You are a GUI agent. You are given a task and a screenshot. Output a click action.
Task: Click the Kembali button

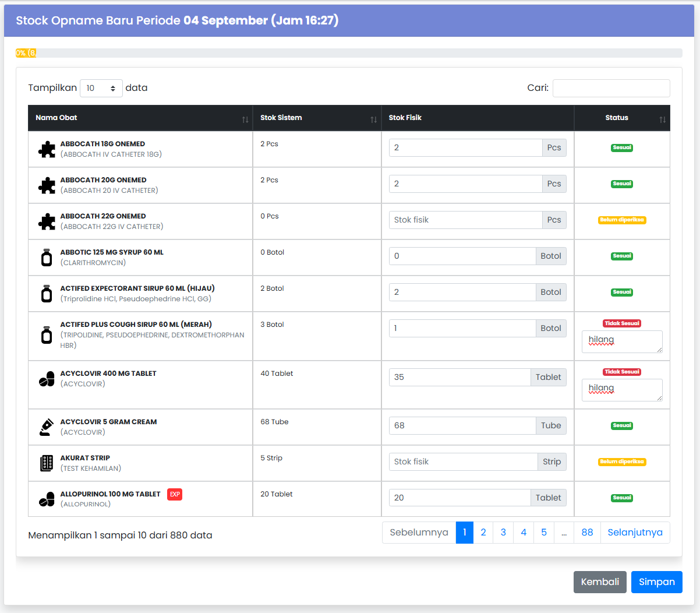click(x=600, y=582)
